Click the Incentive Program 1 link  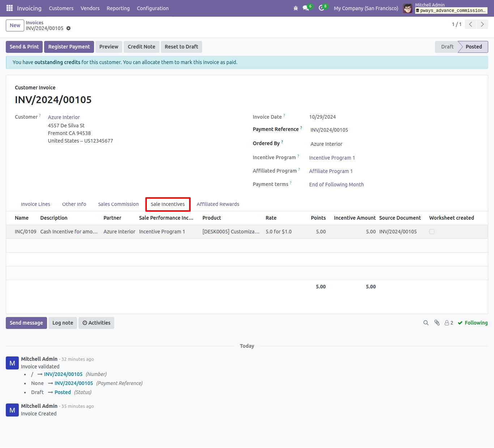(332, 158)
